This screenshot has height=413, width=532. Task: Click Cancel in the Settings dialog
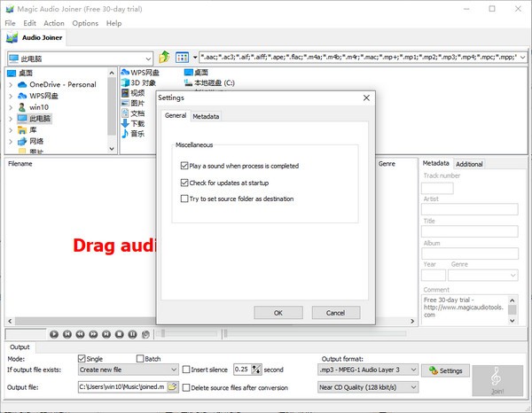(335, 313)
